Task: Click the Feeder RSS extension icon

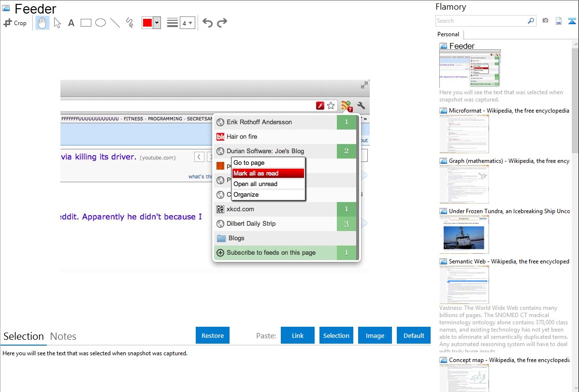Action: (x=347, y=106)
